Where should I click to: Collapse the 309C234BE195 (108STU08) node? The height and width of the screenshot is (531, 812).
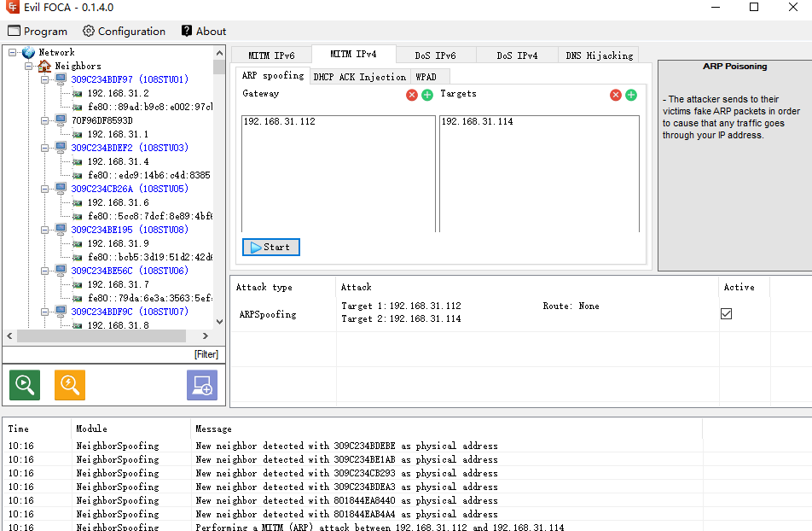(x=45, y=230)
